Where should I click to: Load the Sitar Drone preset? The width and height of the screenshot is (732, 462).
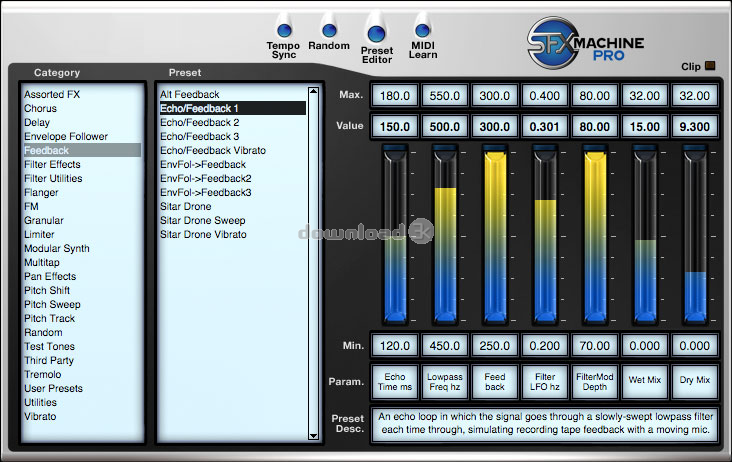[x=185, y=206]
